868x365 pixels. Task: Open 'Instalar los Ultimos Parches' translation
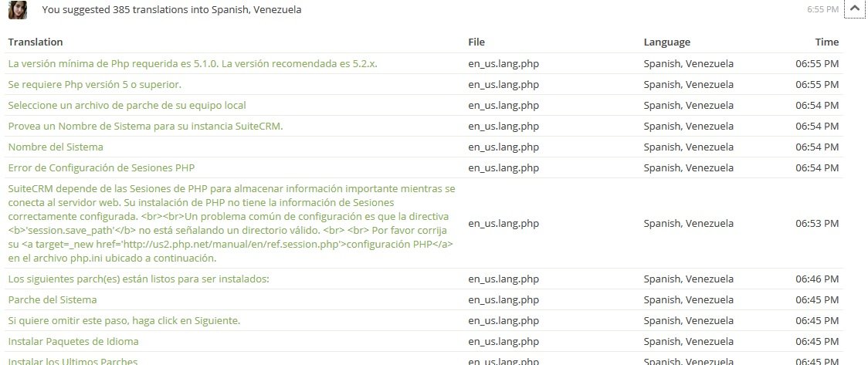point(73,361)
